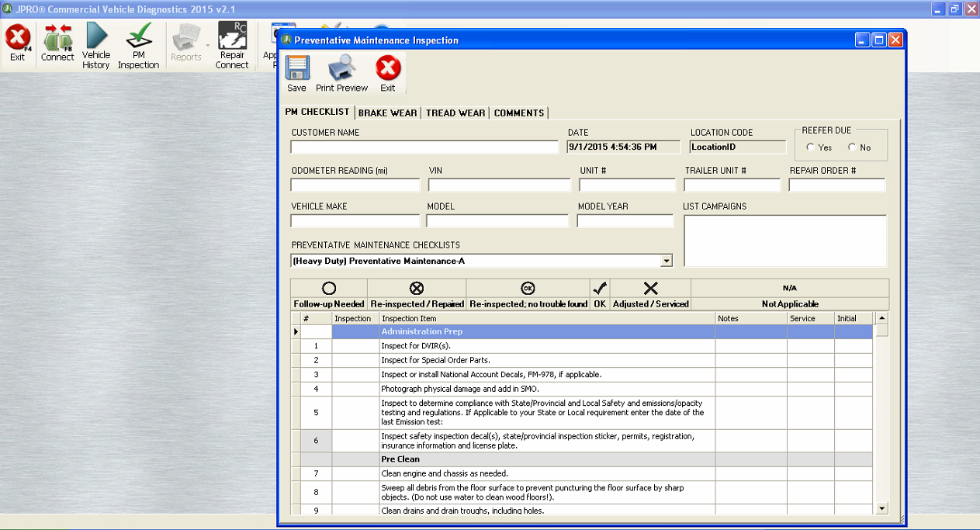Click the Initial cell for row 7
This screenshot has height=530, width=980.
pos(854,473)
